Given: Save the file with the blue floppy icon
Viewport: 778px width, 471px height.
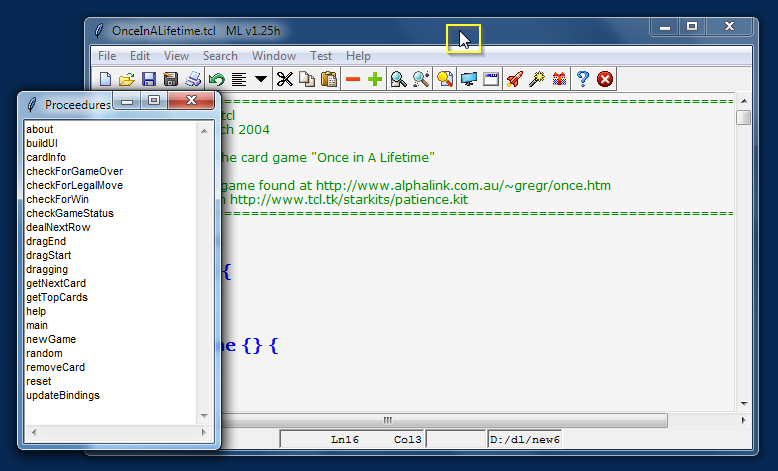Looking at the screenshot, I should pyautogui.click(x=149, y=79).
